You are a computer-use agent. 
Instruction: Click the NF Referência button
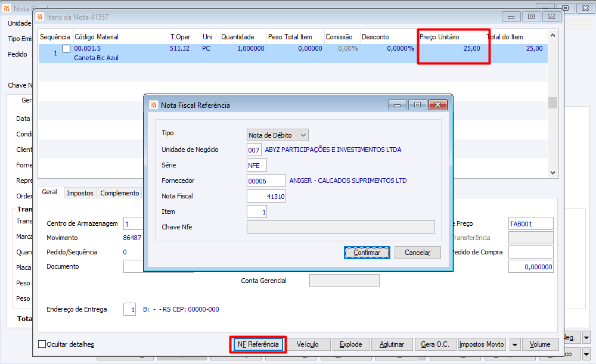coord(258,344)
